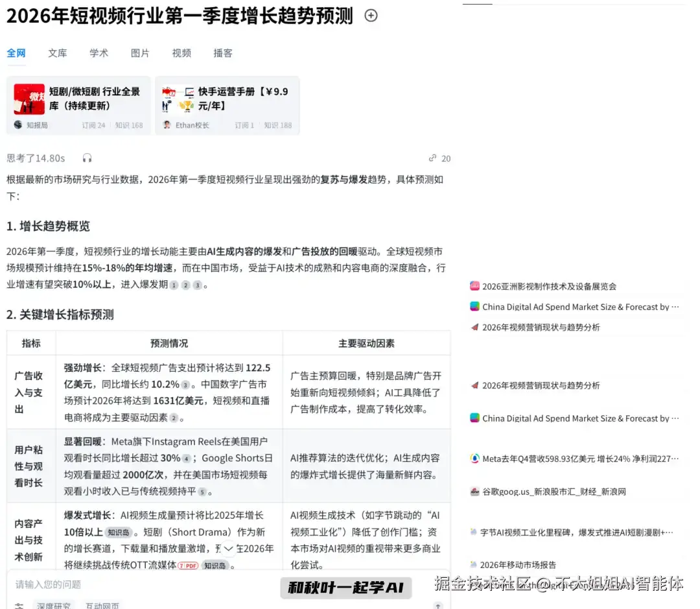This screenshot has width=700, height=609.
Task: Click 订阅 24 on the 知报局 card
Action: click(93, 125)
